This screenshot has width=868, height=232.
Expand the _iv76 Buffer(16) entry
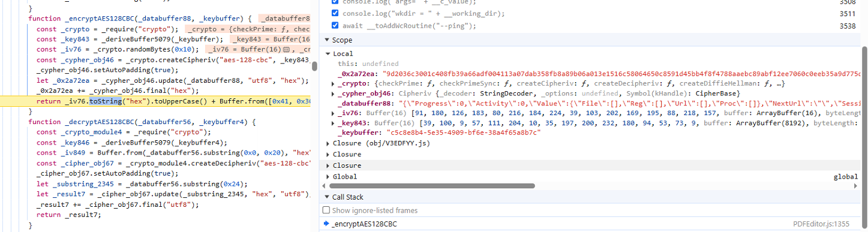point(333,113)
